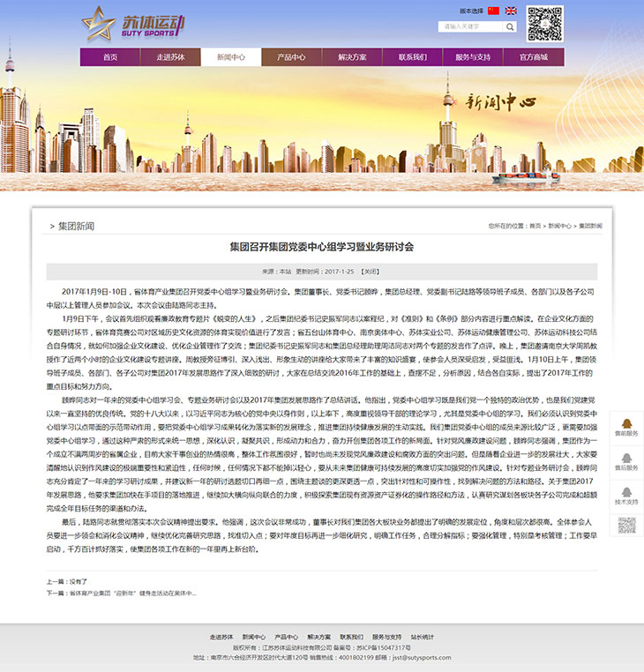The height and width of the screenshot is (672, 644).
Task: Click the 新闻中心 banner calligraphy title
Action: (500, 102)
